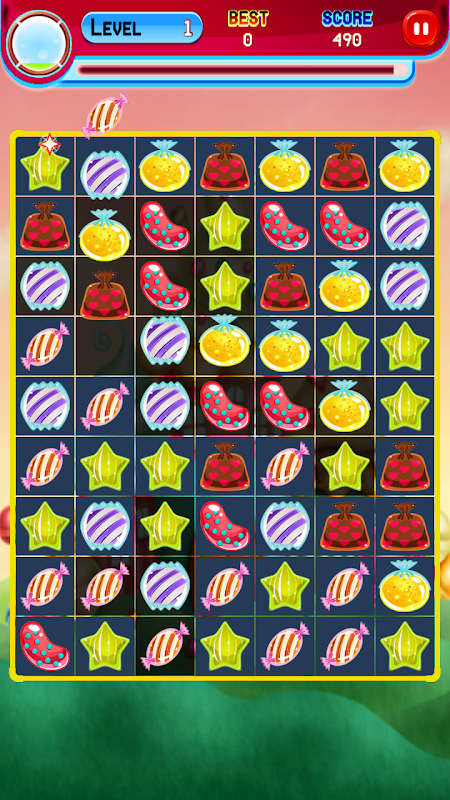
Task: Tap the empty dark cell in the grid
Action: (x=105, y=346)
